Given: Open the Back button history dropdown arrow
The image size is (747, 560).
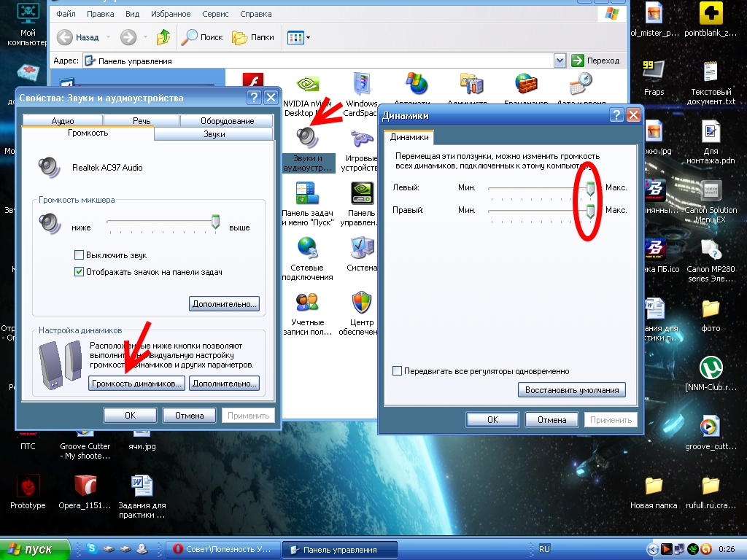Looking at the screenshot, I should coord(108,37).
